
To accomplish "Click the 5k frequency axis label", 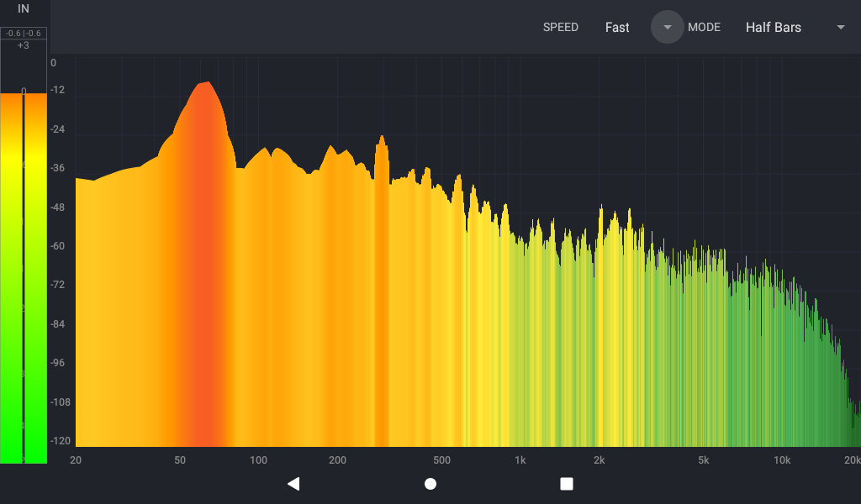I will click(704, 460).
